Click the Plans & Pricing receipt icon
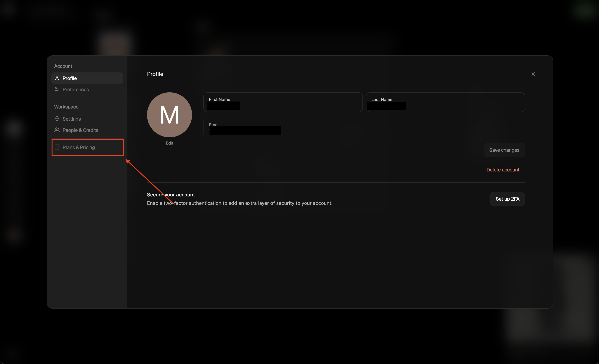Viewport: 599px width, 364px height. tap(57, 147)
